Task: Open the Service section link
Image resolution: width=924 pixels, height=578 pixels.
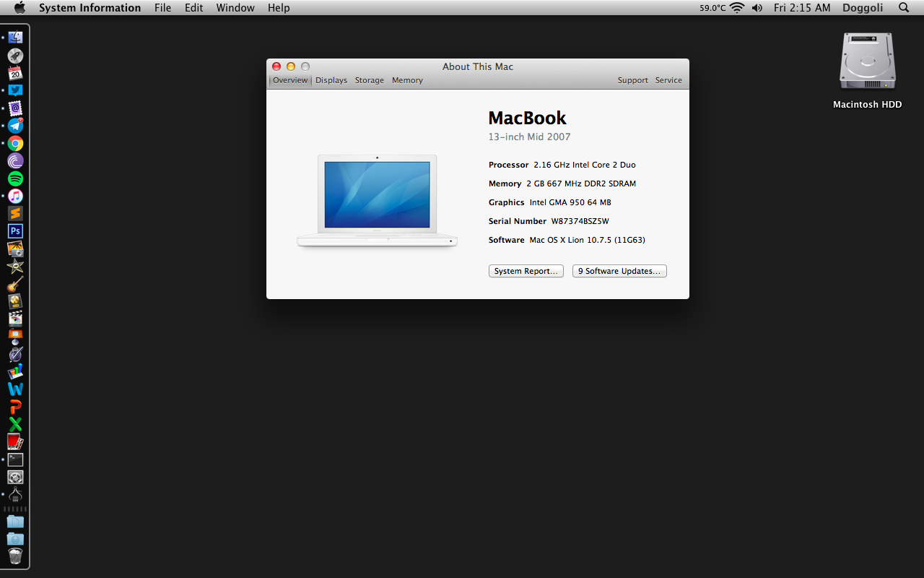Action: [x=668, y=80]
